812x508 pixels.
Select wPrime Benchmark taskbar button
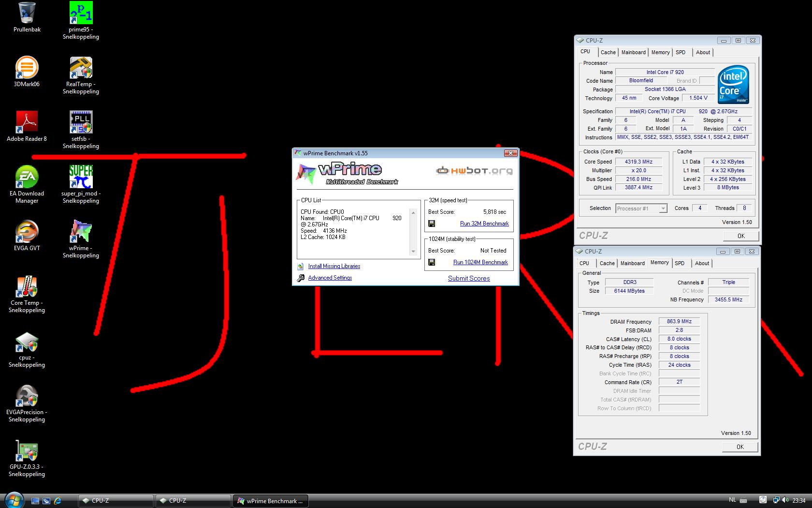(271, 501)
